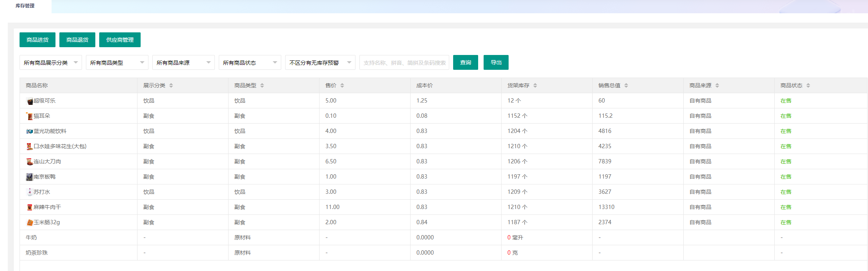This screenshot has height=271, width=868.
Task: Expand the 不区分有无库存预警 dropdown
Action: 320,62
